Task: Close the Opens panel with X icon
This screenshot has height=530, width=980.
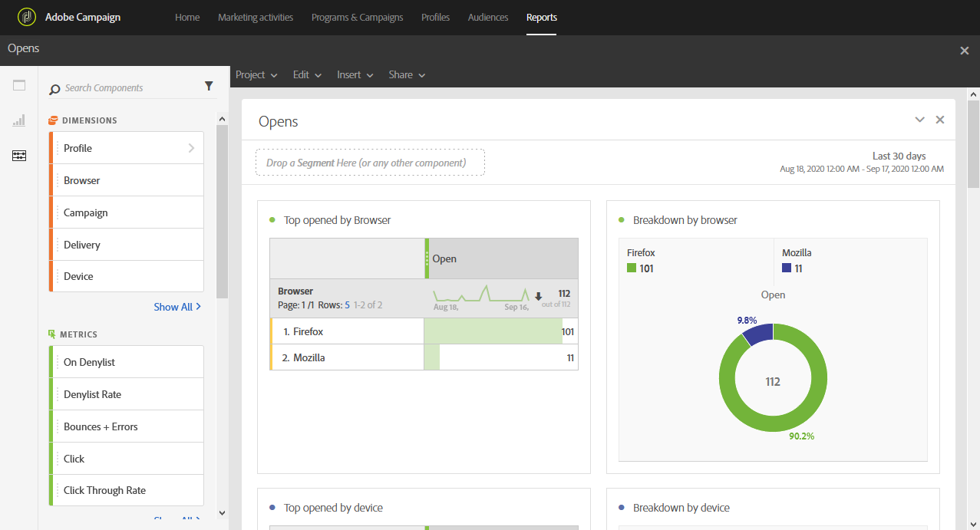Action: [940, 120]
